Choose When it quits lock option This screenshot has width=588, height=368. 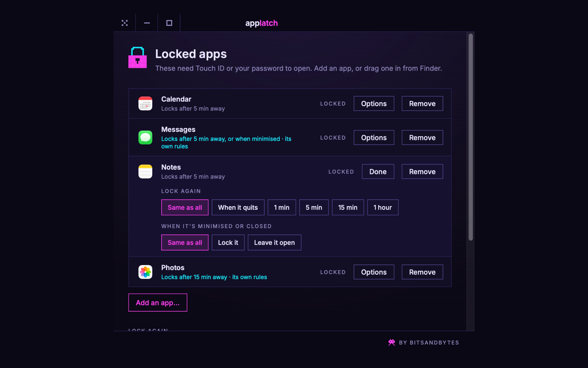[x=238, y=207]
